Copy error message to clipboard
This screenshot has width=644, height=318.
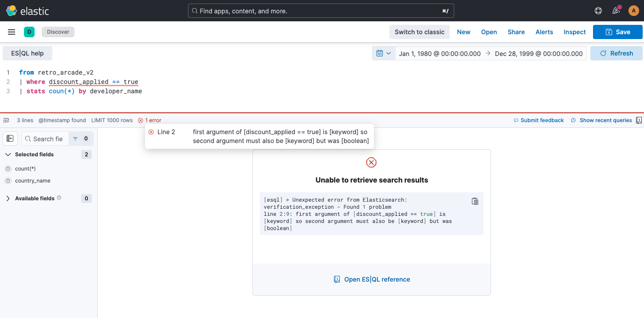click(x=475, y=201)
